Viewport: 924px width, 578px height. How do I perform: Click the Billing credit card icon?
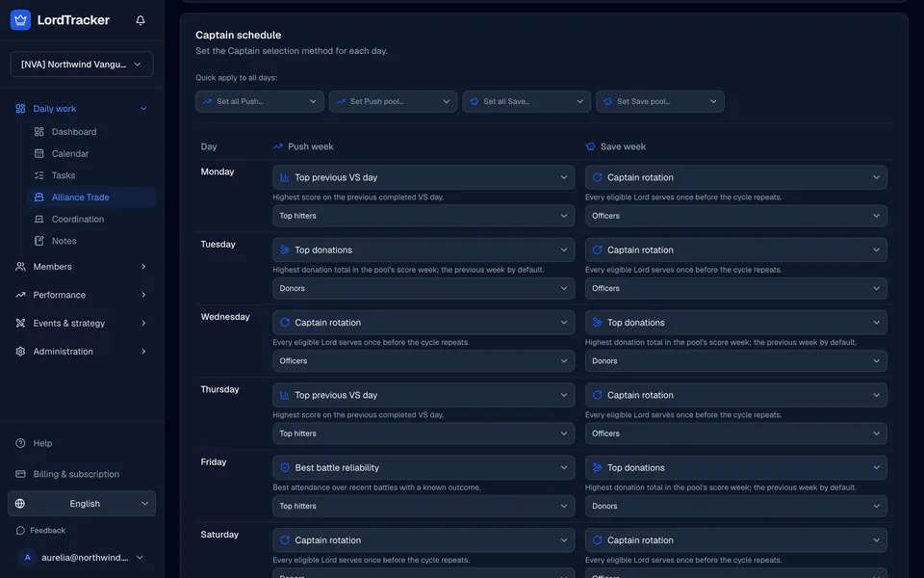coord(20,474)
